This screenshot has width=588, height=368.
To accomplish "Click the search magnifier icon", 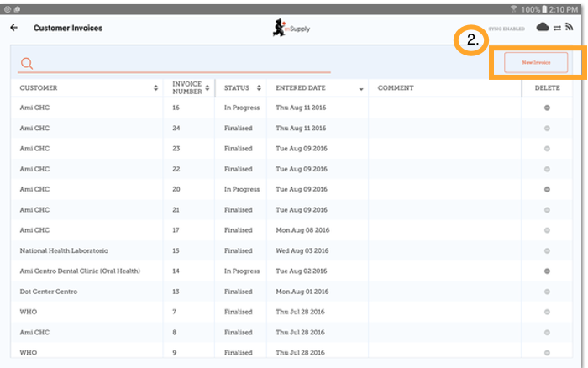I will coord(27,64).
